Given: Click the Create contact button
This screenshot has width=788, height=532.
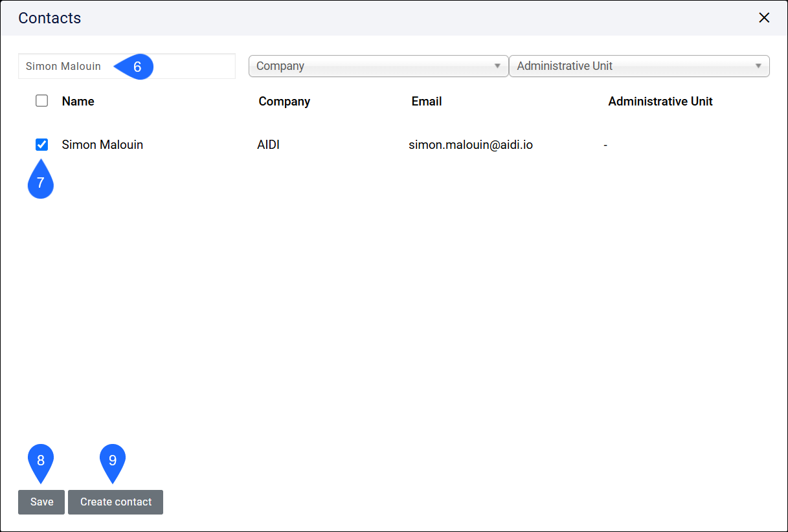Looking at the screenshot, I should pyautogui.click(x=116, y=502).
